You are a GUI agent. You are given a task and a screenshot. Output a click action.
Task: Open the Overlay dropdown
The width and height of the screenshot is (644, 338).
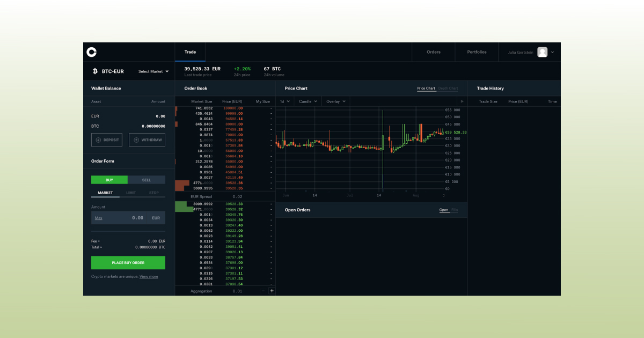[x=335, y=101]
